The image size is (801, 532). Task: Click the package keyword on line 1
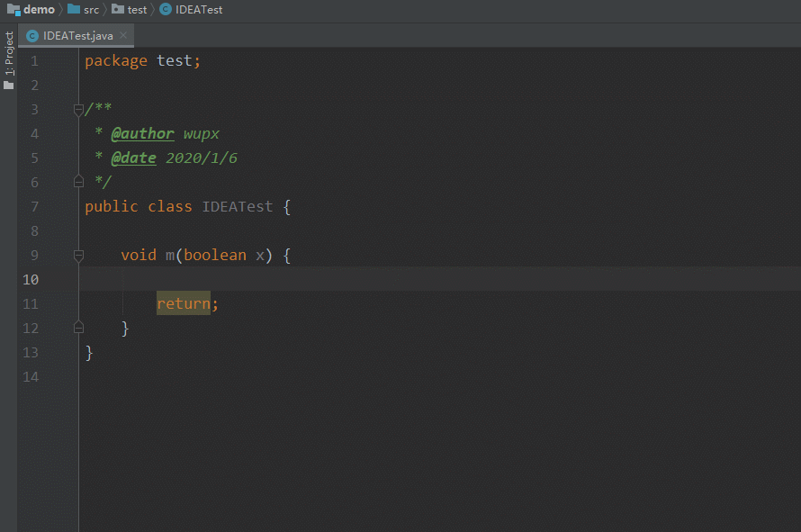tap(116, 61)
